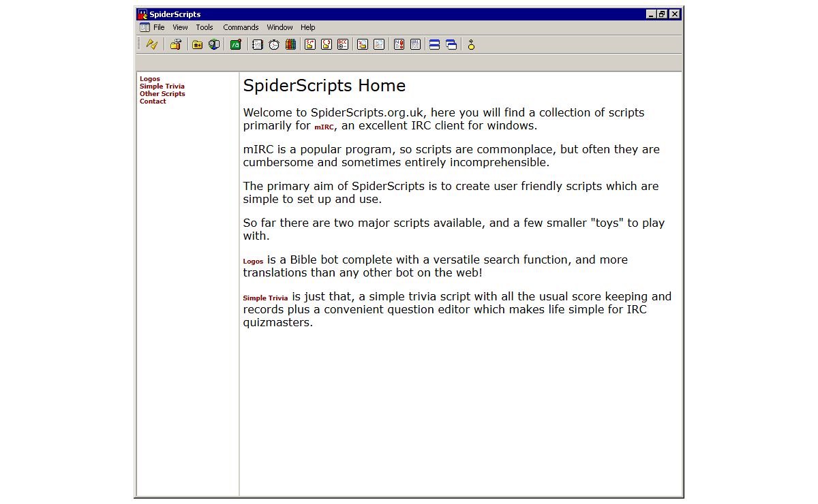Follow the mIRC link in welcome paragraph
818x504 pixels.
(x=324, y=127)
